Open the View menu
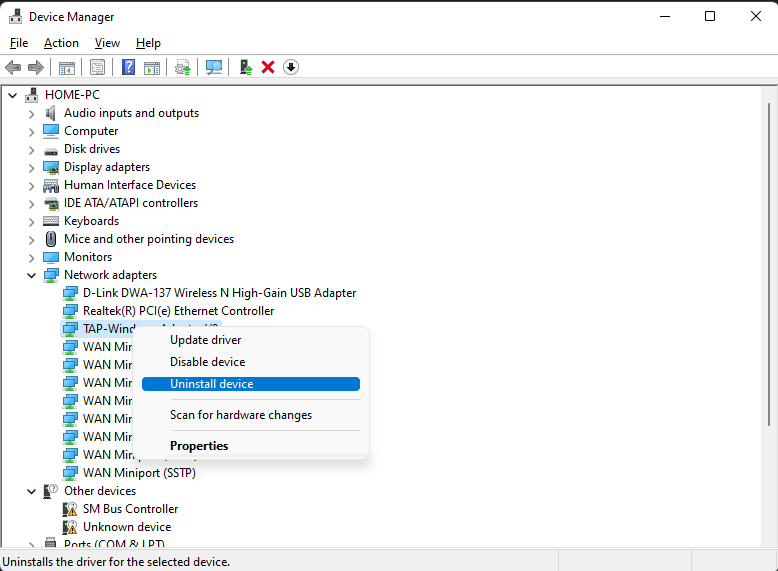778x571 pixels. [x=107, y=43]
